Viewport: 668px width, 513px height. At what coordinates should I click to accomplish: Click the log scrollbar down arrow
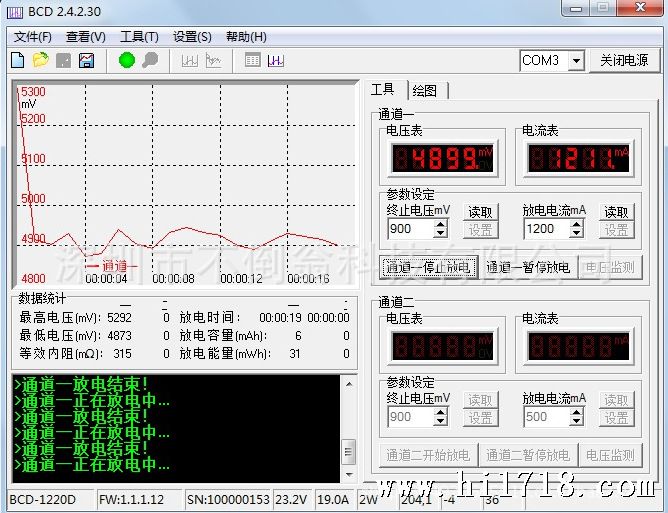point(349,474)
